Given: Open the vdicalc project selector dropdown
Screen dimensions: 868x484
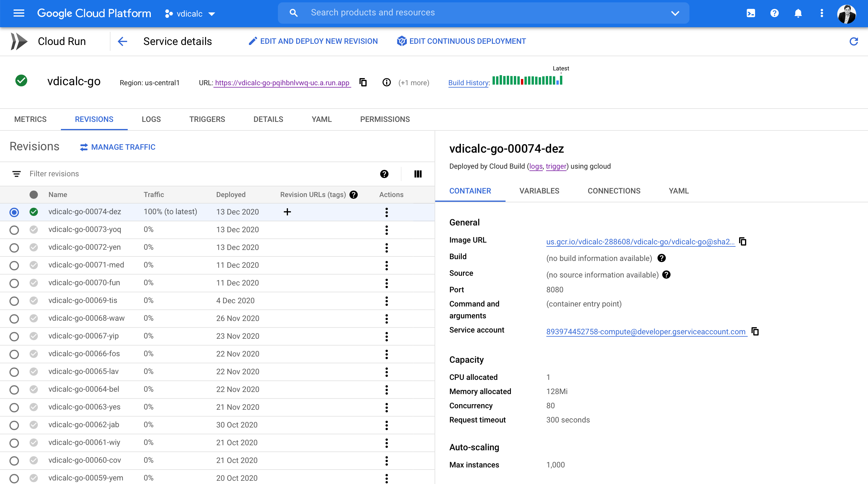Looking at the screenshot, I should (x=190, y=14).
